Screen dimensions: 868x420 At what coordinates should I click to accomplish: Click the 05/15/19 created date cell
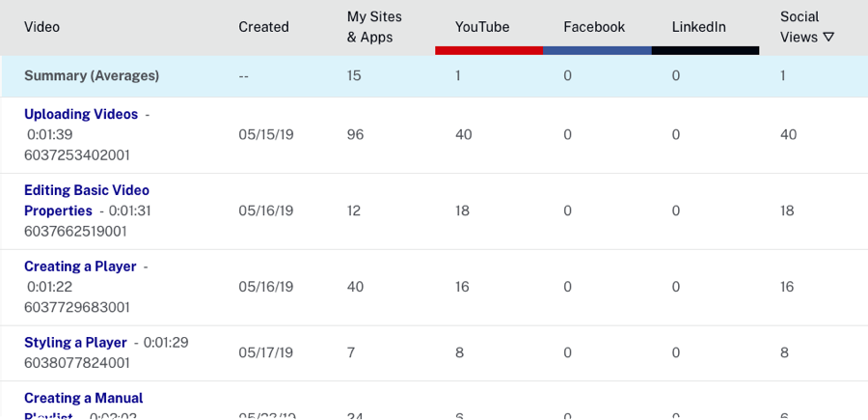tap(265, 134)
